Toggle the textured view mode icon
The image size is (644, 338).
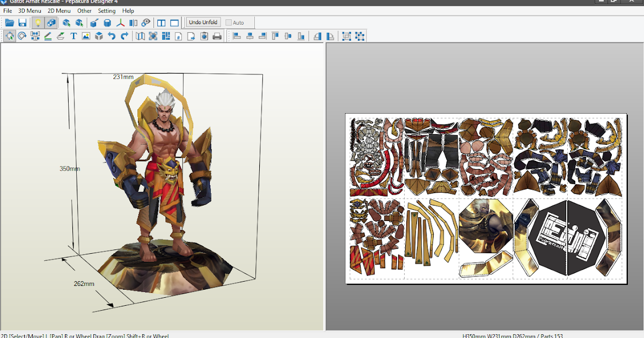tap(51, 23)
